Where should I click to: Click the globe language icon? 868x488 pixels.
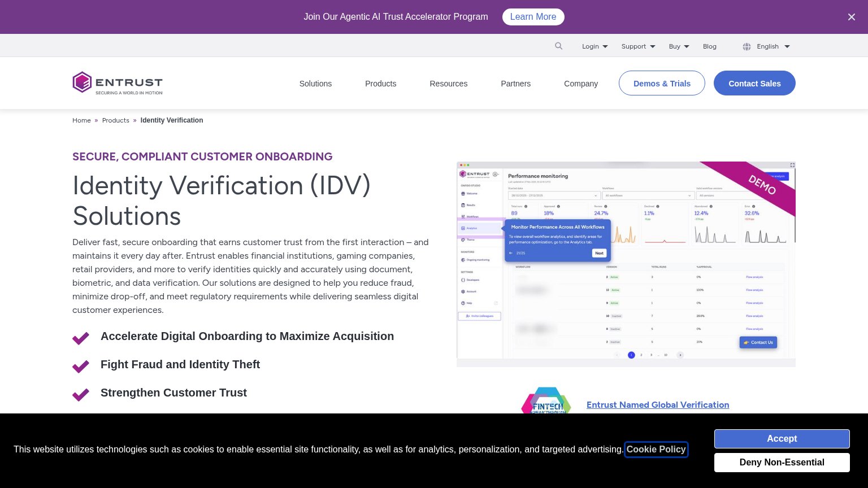pyautogui.click(x=747, y=46)
